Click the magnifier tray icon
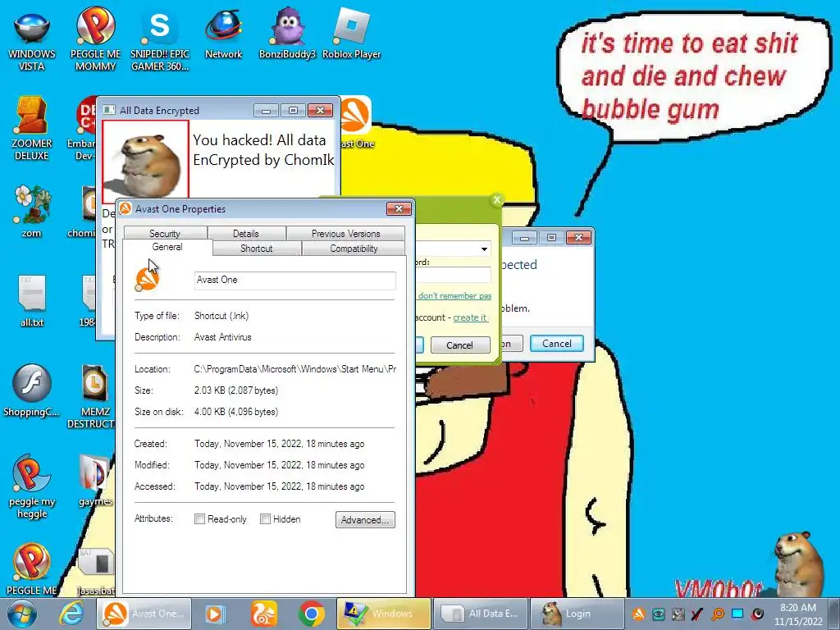The width and height of the screenshot is (840, 630). 718,614
